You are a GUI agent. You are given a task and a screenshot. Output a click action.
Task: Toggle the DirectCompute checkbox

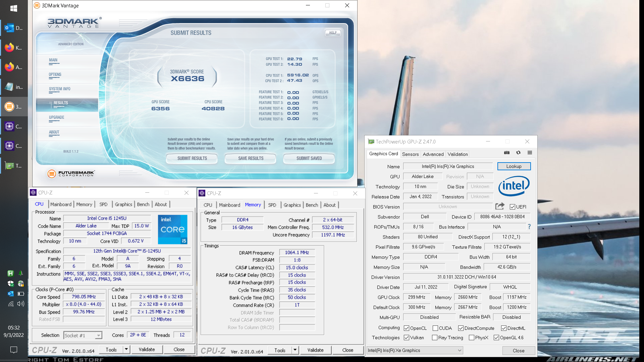(461, 328)
